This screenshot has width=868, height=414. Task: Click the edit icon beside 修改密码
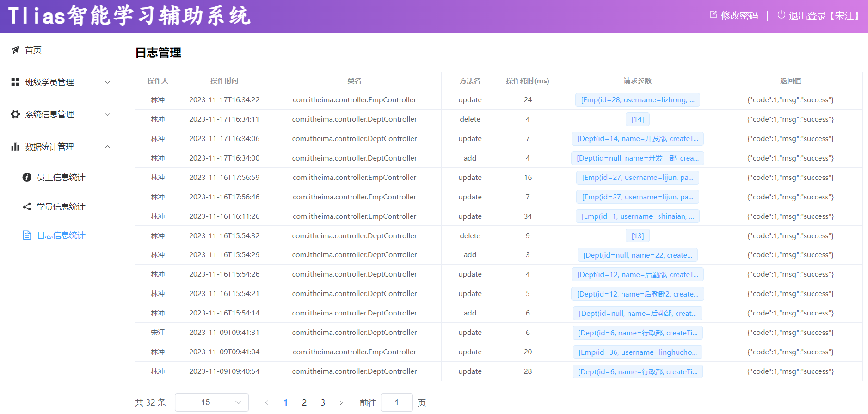click(x=714, y=15)
